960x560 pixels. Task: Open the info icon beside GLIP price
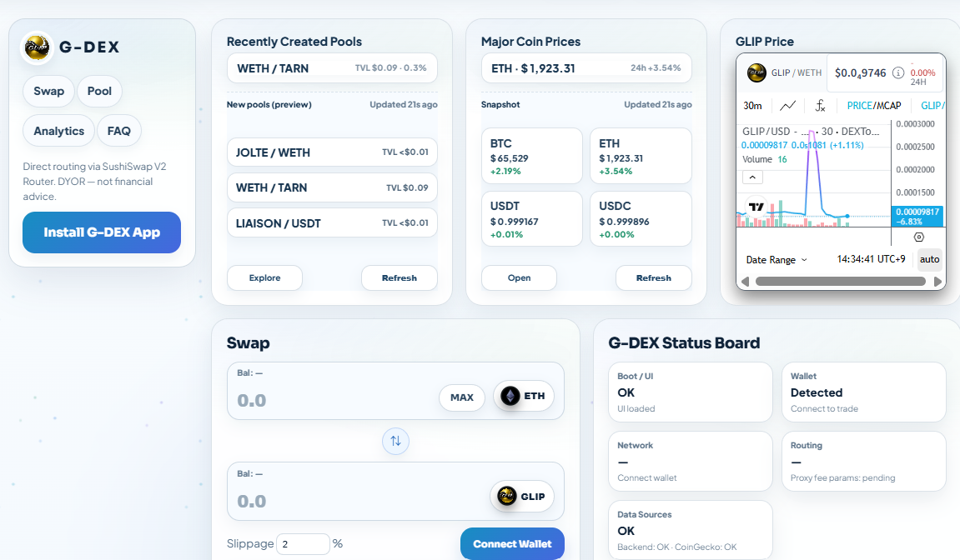(x=898, y=72)
